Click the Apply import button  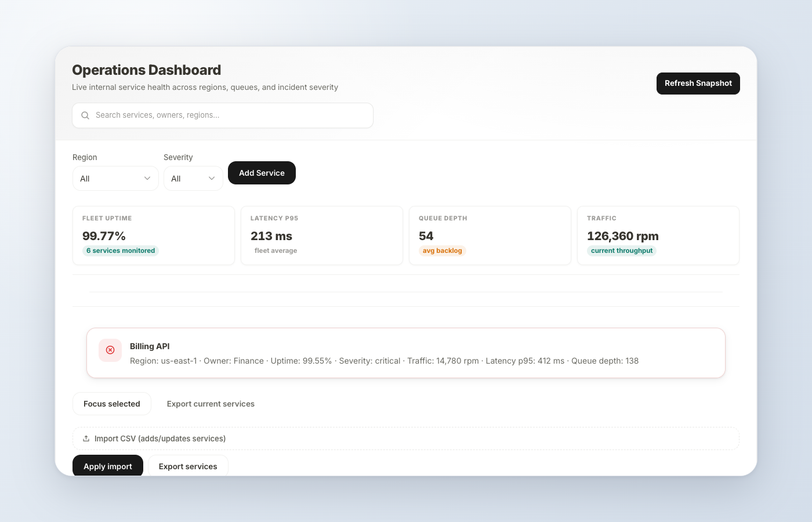(108, 466)
